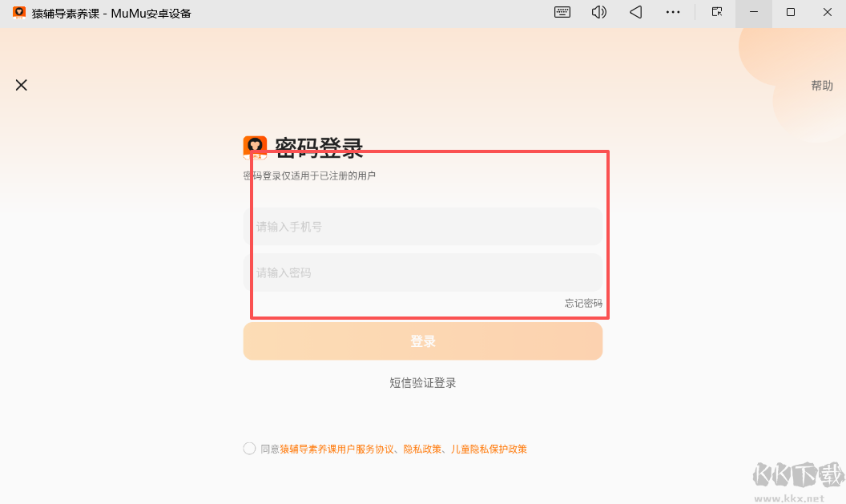Click the 猿辅导 monkey logo icon
The width and height of the screenshot is (846, 504).
point(255,147)
